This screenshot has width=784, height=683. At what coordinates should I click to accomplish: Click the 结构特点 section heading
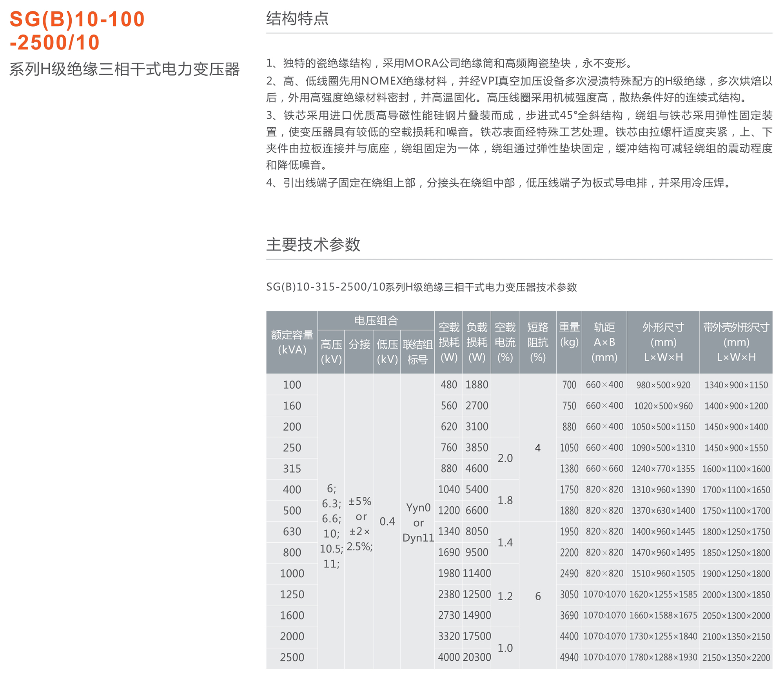point(297,19)
